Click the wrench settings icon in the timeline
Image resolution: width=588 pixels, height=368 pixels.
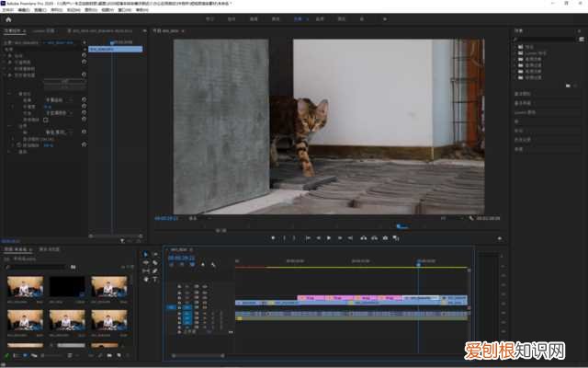[213, 266]
